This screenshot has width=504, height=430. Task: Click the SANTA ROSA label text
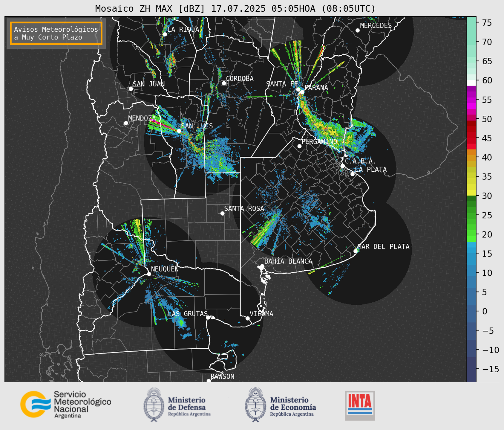point(244,208)
